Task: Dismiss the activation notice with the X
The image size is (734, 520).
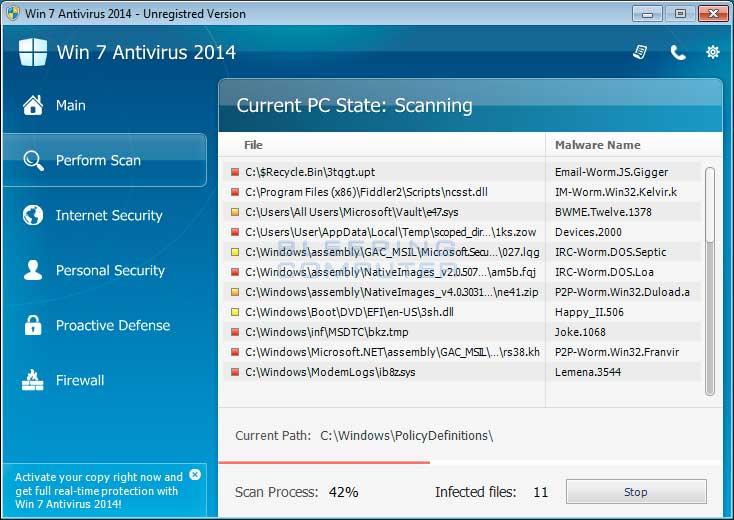Action: click(195, 475)
